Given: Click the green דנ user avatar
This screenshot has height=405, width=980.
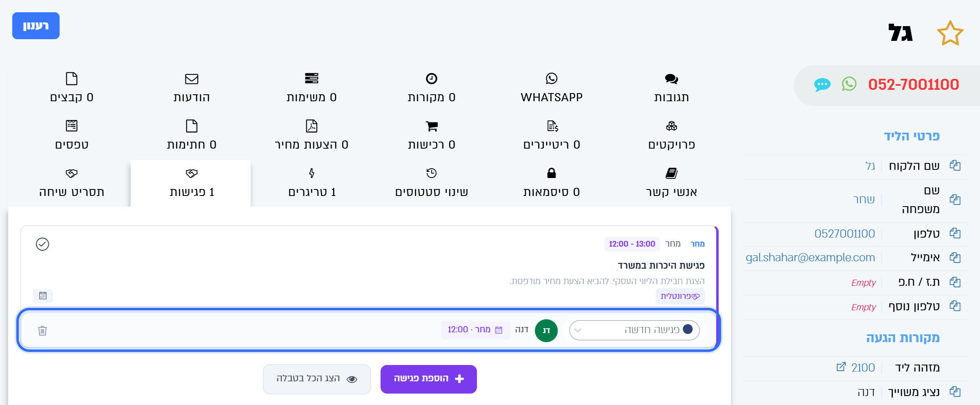Looking at the screenshot, I should click(x=546, y=330).
